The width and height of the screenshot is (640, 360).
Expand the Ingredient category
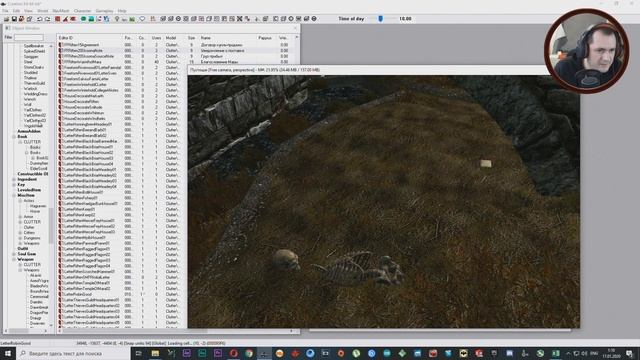(14, 179)
